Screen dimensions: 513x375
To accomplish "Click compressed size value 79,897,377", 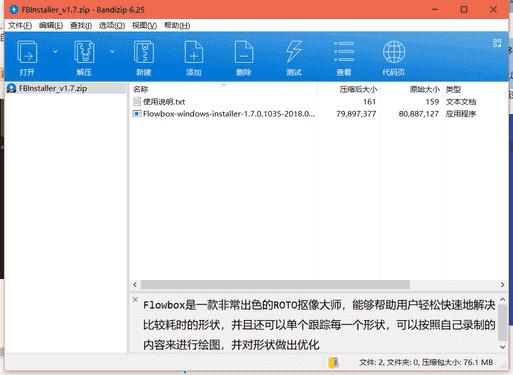I will [356, 114].
